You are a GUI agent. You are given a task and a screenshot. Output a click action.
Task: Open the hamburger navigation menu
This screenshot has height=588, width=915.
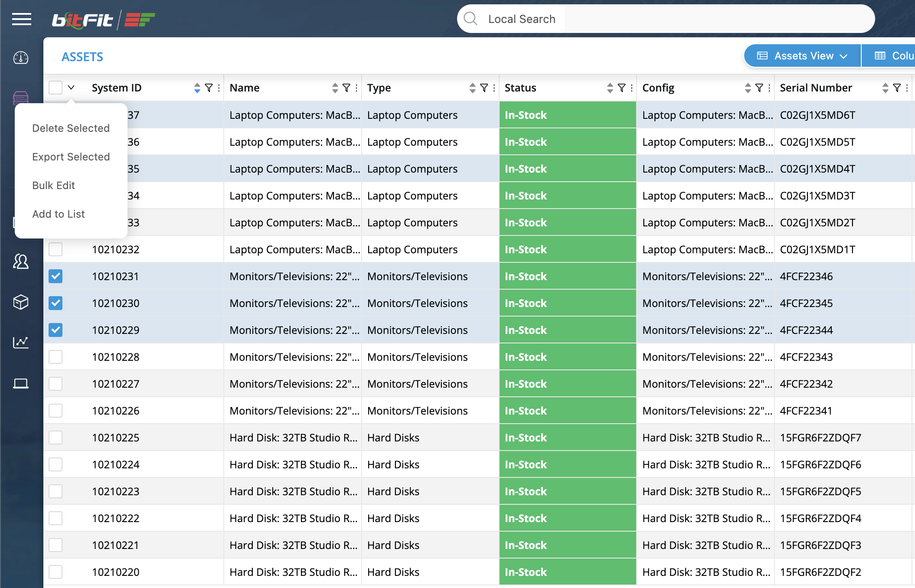point(21,19)
